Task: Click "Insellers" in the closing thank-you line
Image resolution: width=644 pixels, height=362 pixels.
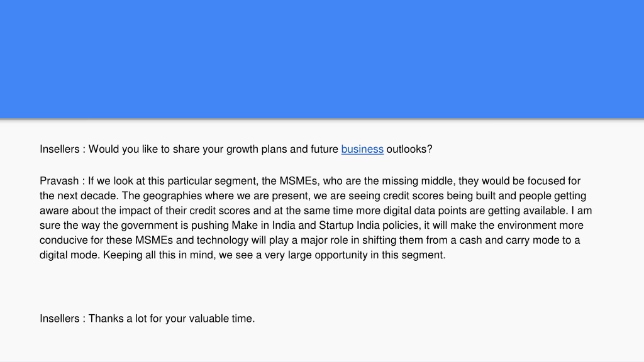Action: [x=60, y=319]
